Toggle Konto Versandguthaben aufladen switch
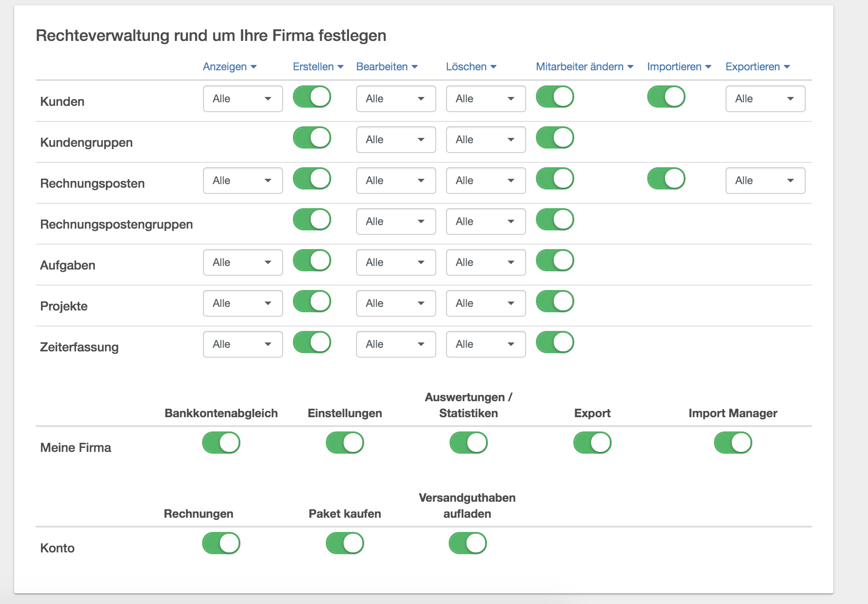This screenshot has height=604, width=868. click(467, 544)
